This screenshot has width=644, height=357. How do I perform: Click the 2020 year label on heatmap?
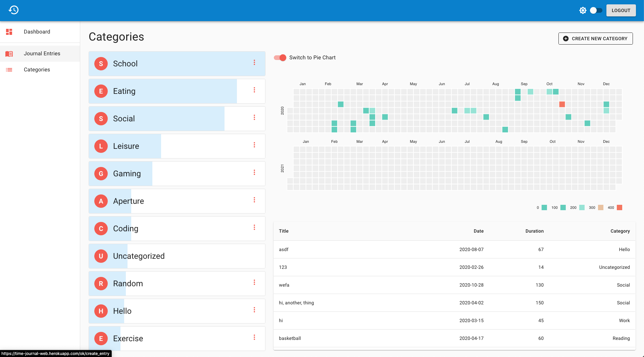282,111
